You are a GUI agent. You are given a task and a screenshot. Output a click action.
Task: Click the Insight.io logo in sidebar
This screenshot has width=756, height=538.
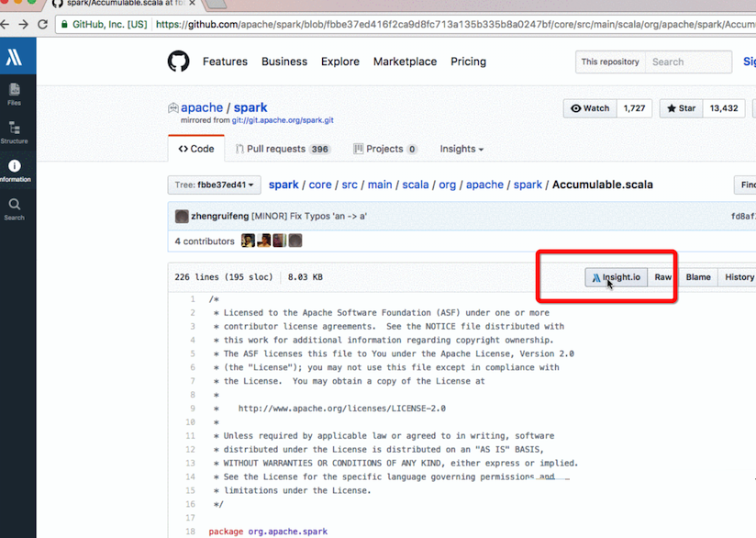[x=14, y=57]
